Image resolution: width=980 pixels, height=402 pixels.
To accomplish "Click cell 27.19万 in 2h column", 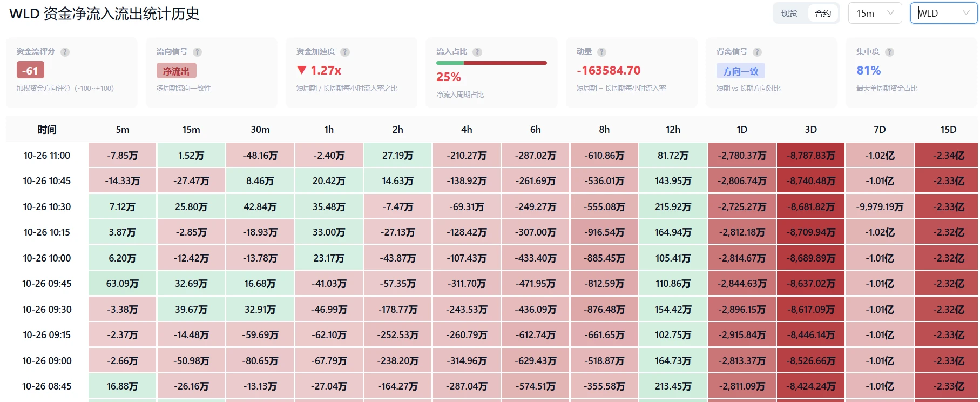I will click(397, 156).
